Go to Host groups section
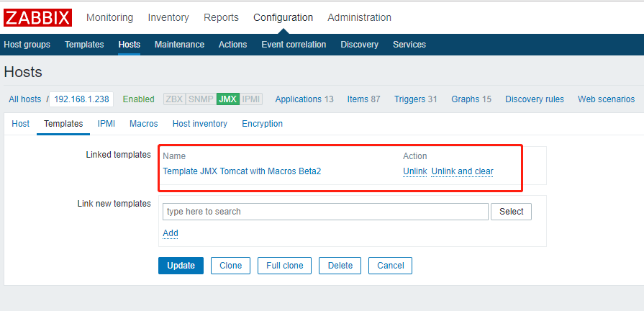644x311 pixels. (x=27, y=45)
